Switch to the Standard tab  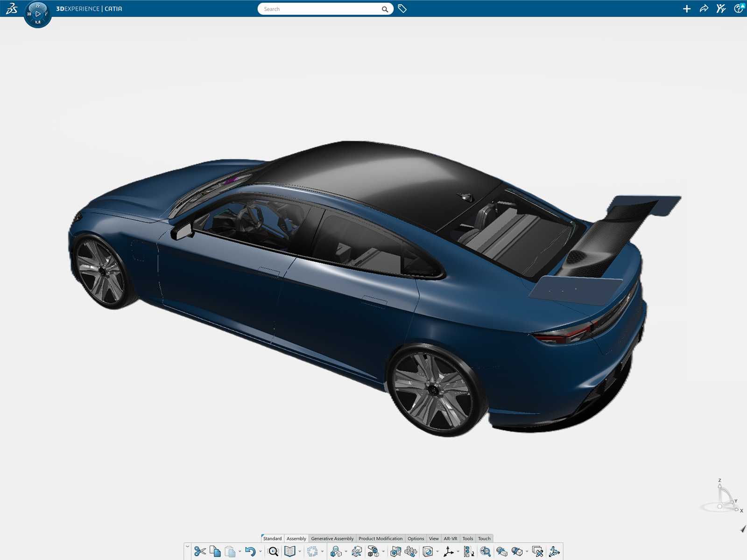click(x=272, y=539)
